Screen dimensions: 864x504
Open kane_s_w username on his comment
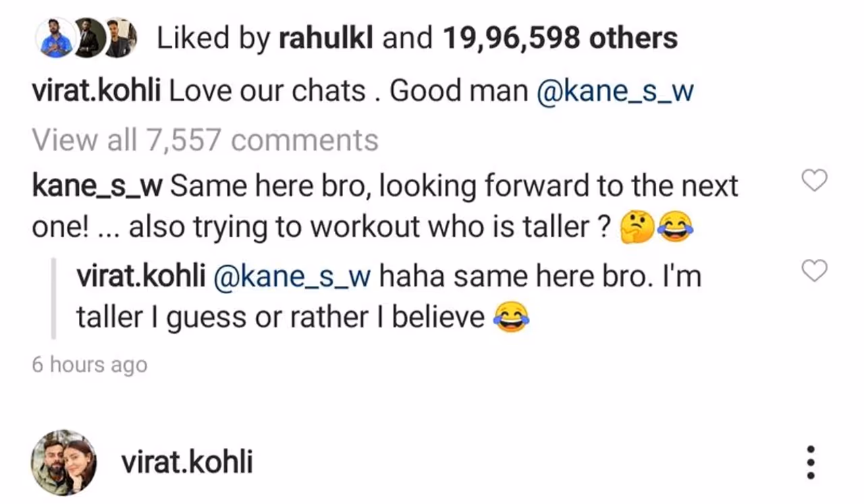coord(96,186)
